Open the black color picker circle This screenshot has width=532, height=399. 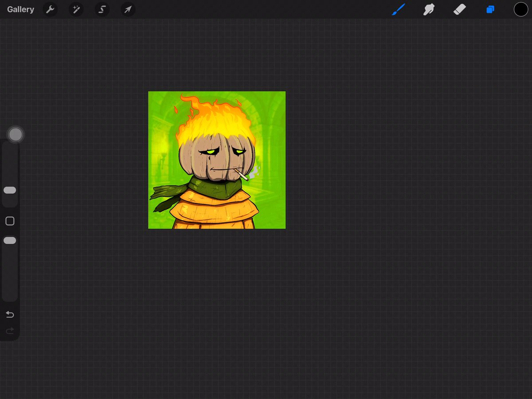click(521, 9)
